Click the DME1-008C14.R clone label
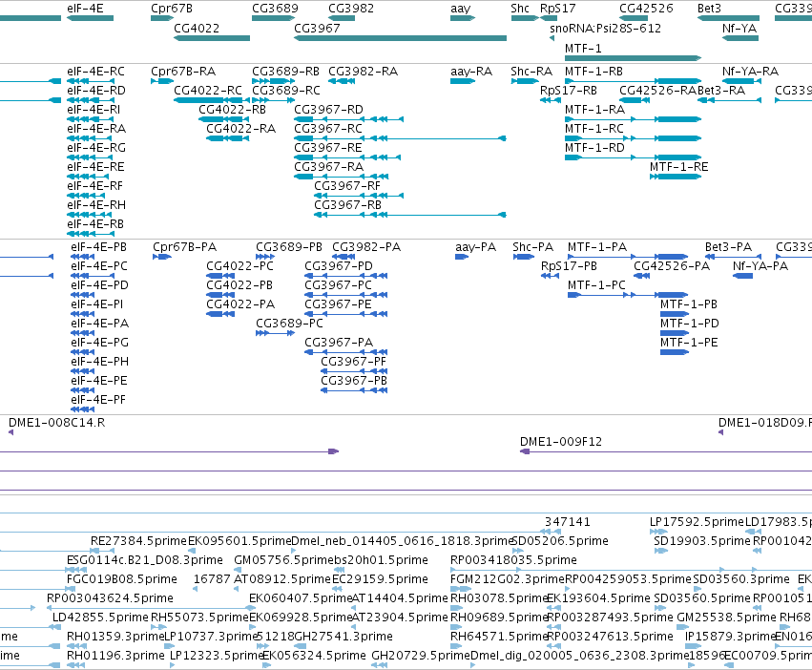 click(56, 422)
